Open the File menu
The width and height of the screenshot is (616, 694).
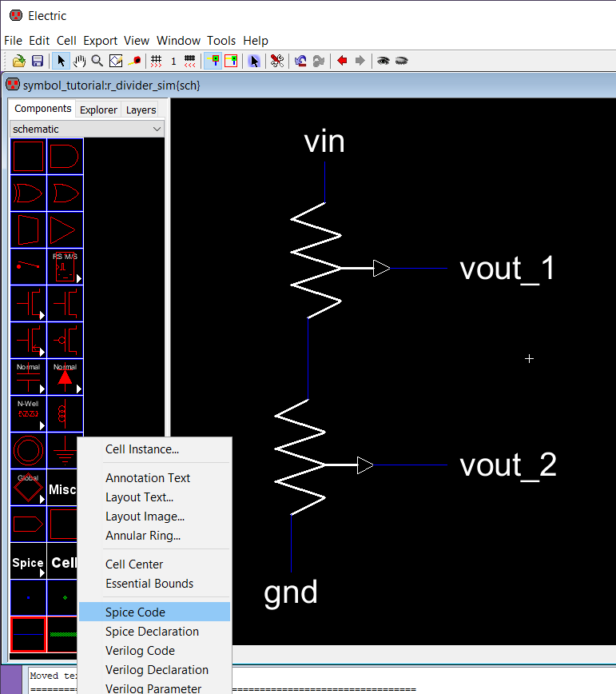[13, 41]
